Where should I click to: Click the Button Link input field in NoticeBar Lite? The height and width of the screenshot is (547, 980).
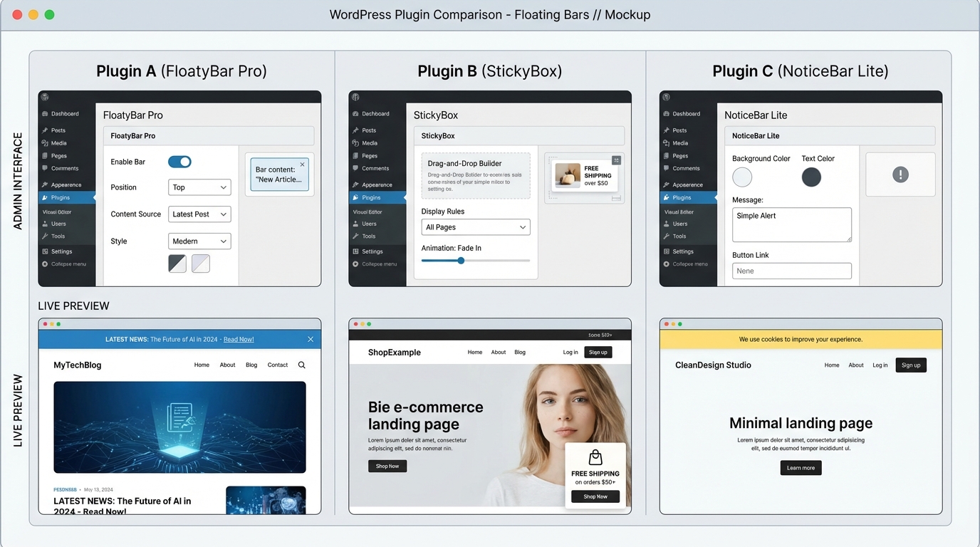point(791,271)
